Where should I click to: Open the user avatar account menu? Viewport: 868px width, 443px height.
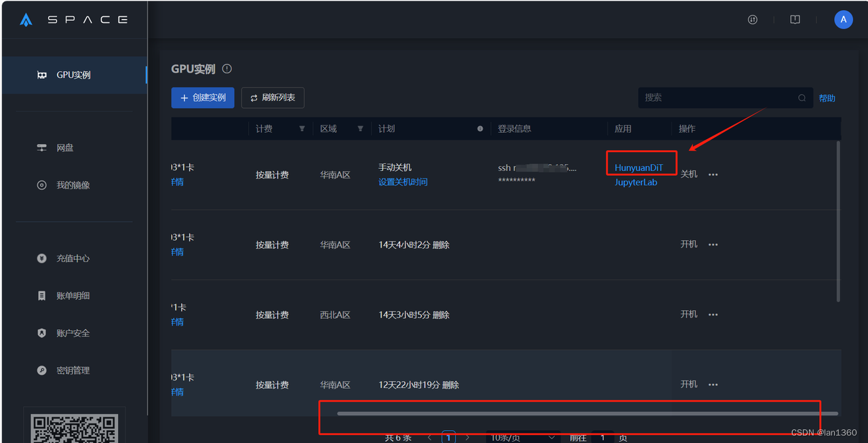[x=843, y=20]
